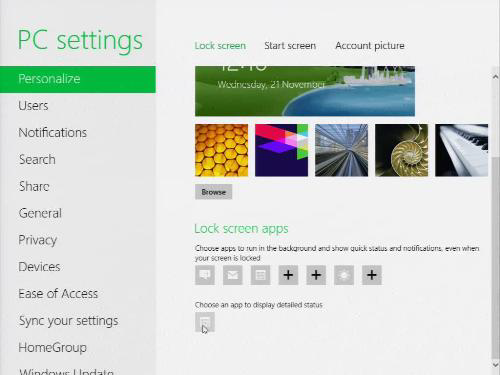Image resolution: width=500 pixels, height=375 pixels.
Task: Click the "PC settings" title
Action: point(80,41)
